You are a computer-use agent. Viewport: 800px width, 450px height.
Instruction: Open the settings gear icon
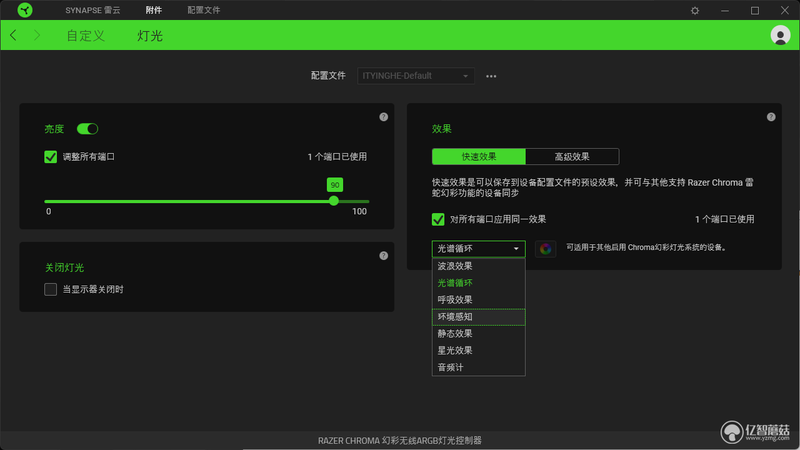coord(695,10)
